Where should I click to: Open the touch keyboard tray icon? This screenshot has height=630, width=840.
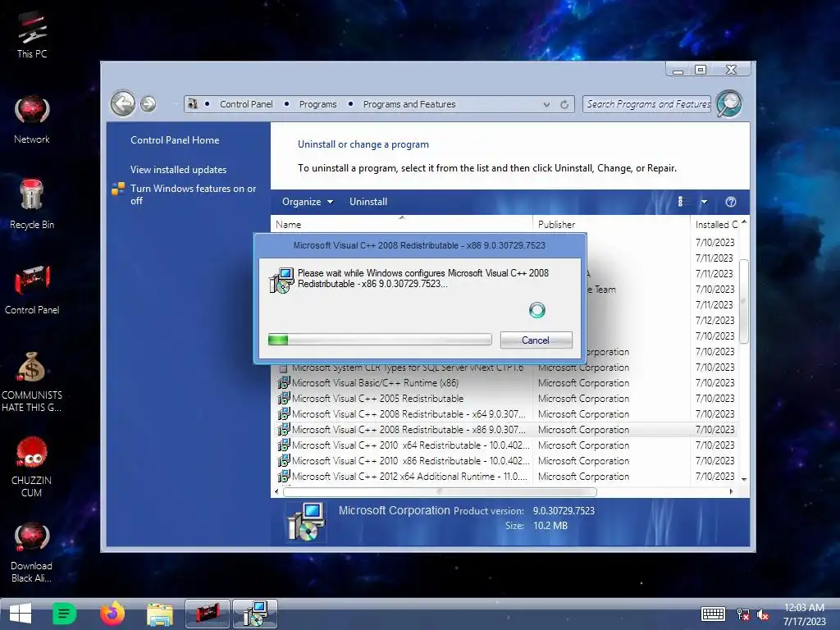(x=713, y=614)
